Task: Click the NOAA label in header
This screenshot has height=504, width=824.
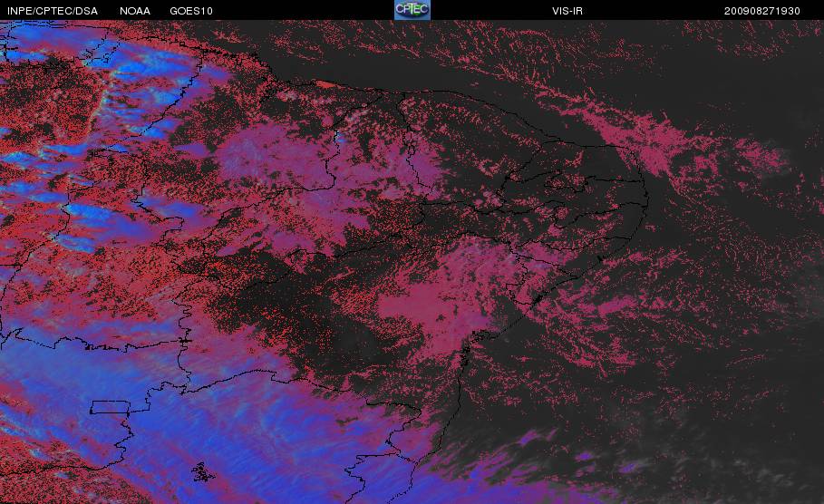Action: [x=134, y=11]
